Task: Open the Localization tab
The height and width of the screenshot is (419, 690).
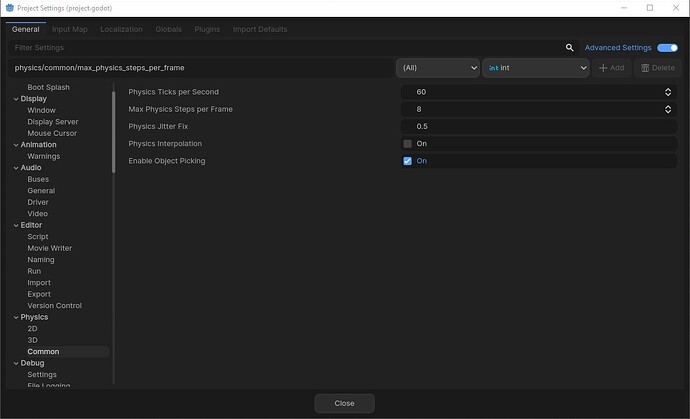Action: coord(121,29)
